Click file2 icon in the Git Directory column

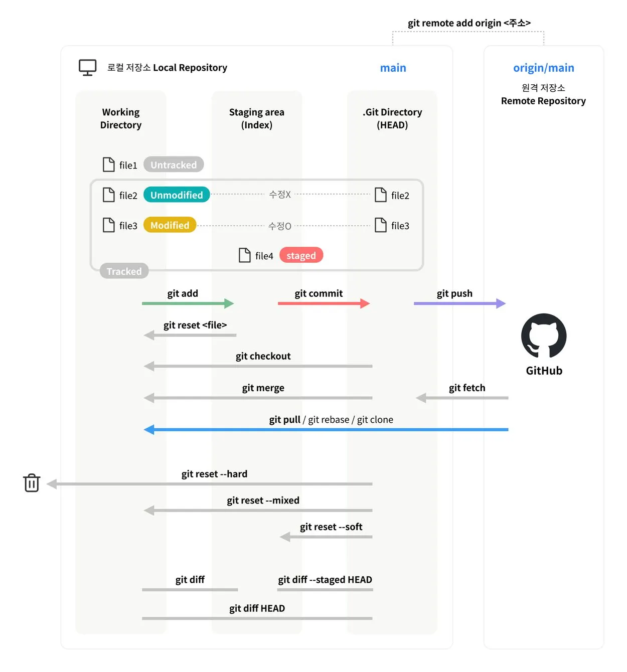(381, 195)
